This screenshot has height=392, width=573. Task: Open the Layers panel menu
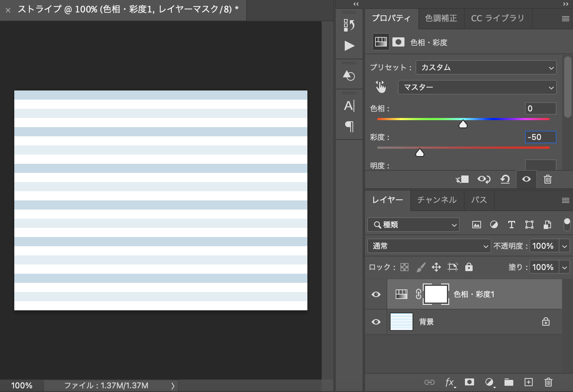[565, 200]
